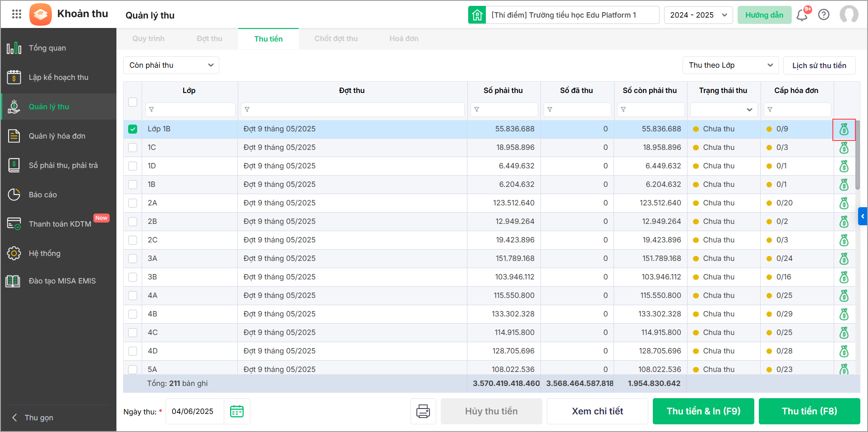Screen dimensions: 868x432
Task: Click the printer icon
Action: pyautogui.click(x=423, y=411)
